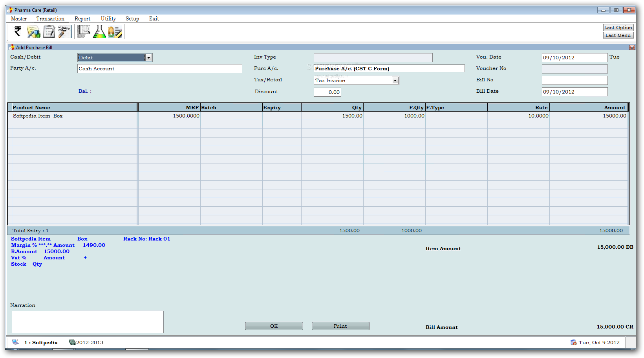Click the Add Purchase Bill panel icon
The image size is (644, 358).
pos(12,47)
